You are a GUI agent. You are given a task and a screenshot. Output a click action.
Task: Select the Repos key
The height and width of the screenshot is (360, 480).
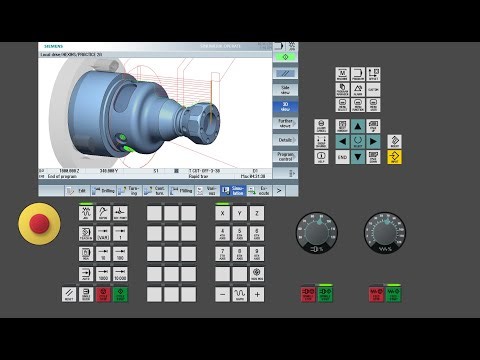coord(103,213)
